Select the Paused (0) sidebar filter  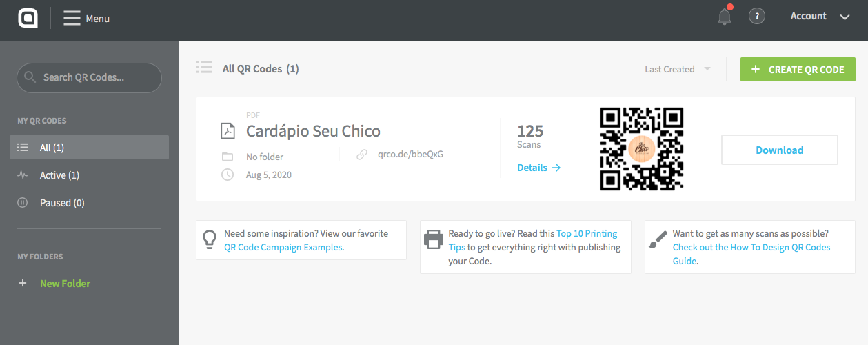[89, 203]
